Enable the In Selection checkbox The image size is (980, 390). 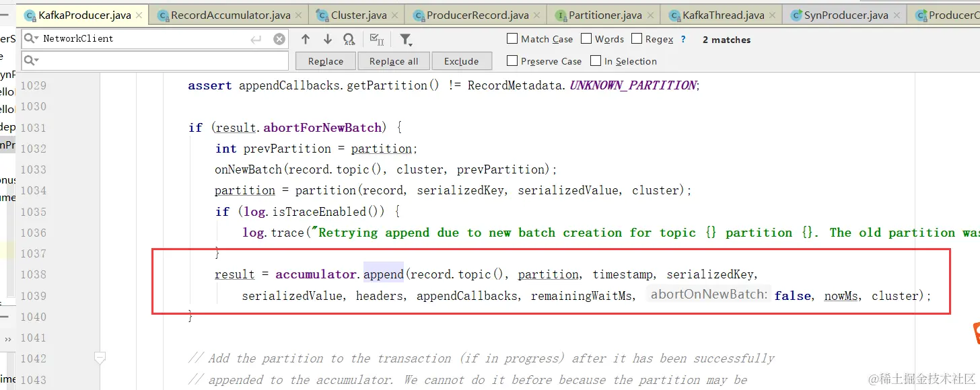pyautogui.click(x=596, y=61)
